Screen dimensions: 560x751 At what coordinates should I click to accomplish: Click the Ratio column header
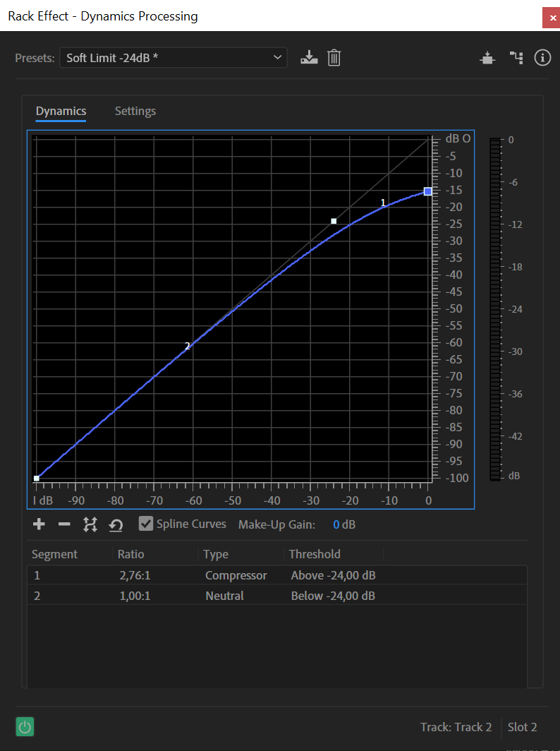tap(130, 554)
